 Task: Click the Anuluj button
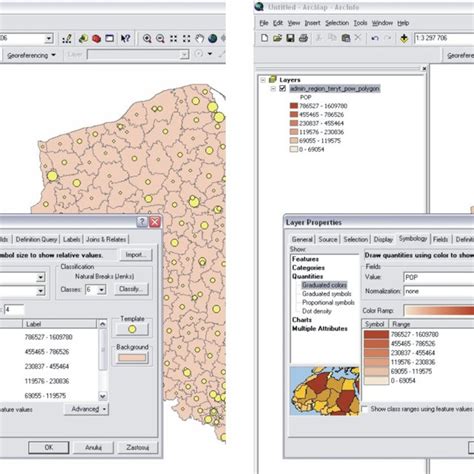(x=93, y=447)
